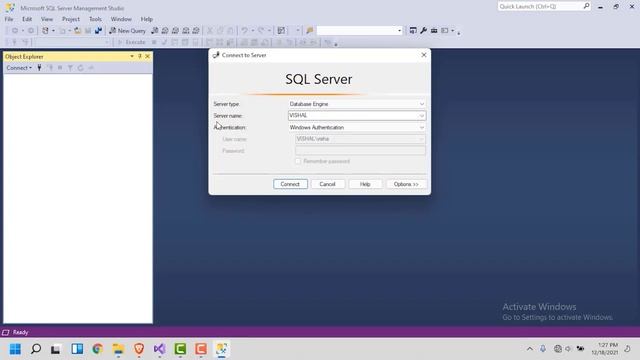Open the Object Explorer window position dropdown

(x=132, y=56)
